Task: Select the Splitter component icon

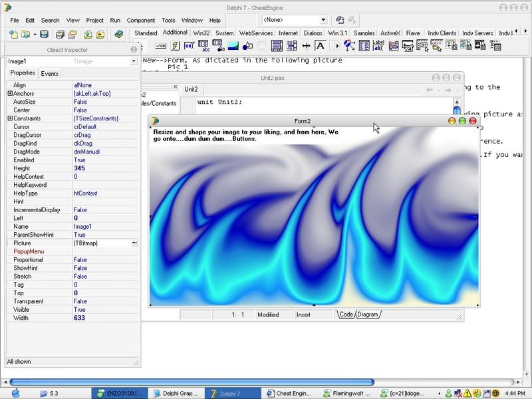Action: [x=306, y=46]
